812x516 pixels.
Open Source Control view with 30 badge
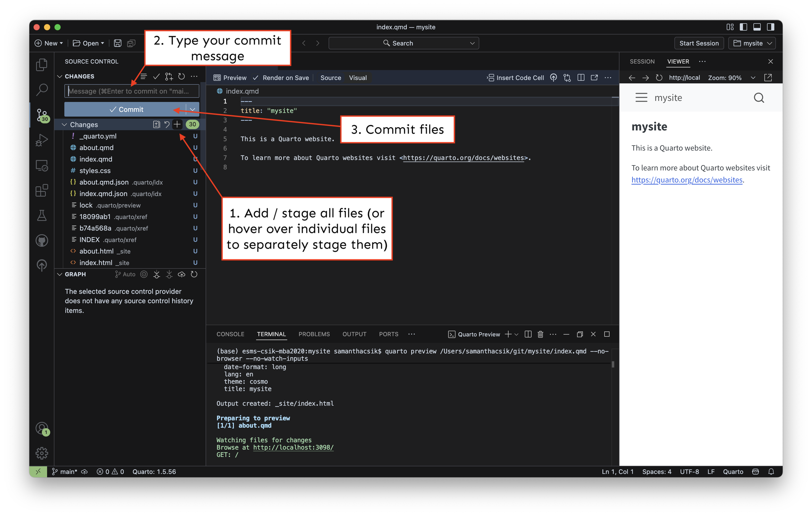42,115
